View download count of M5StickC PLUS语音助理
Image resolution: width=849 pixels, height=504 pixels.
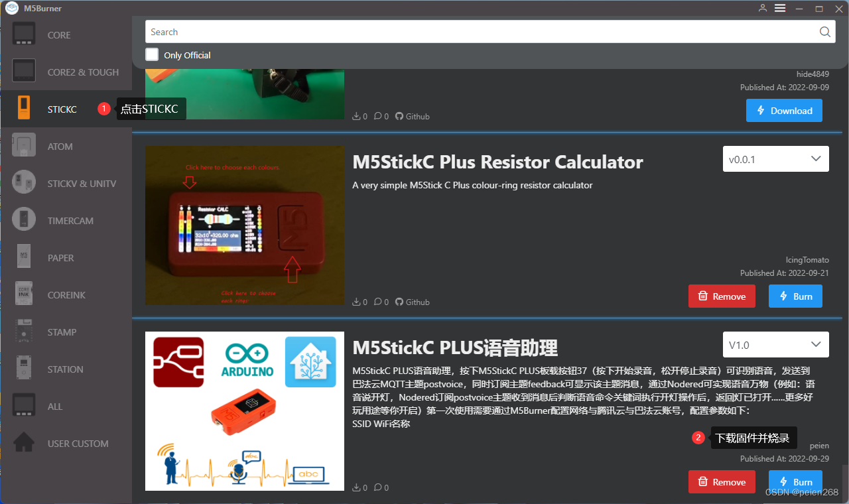pos(359,487)
